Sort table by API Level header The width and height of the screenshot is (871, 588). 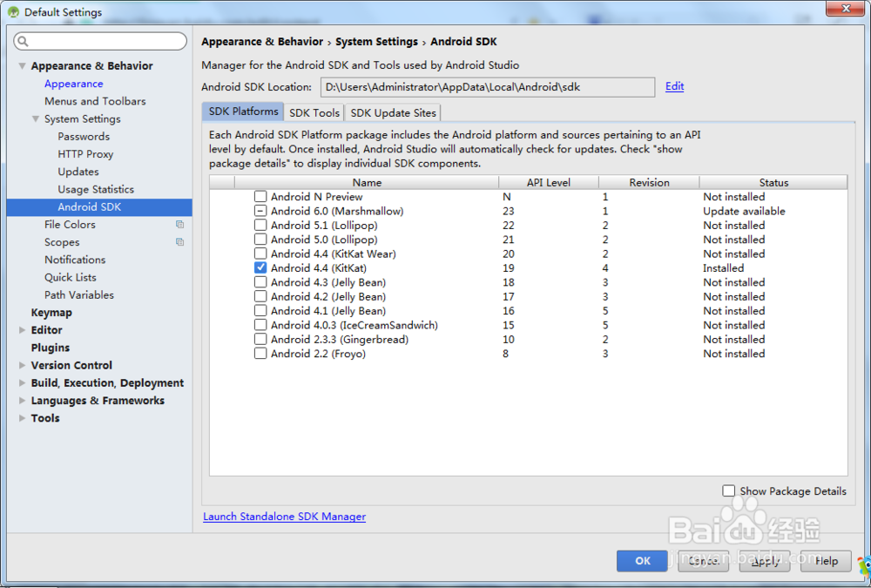(x=548, y=182)
